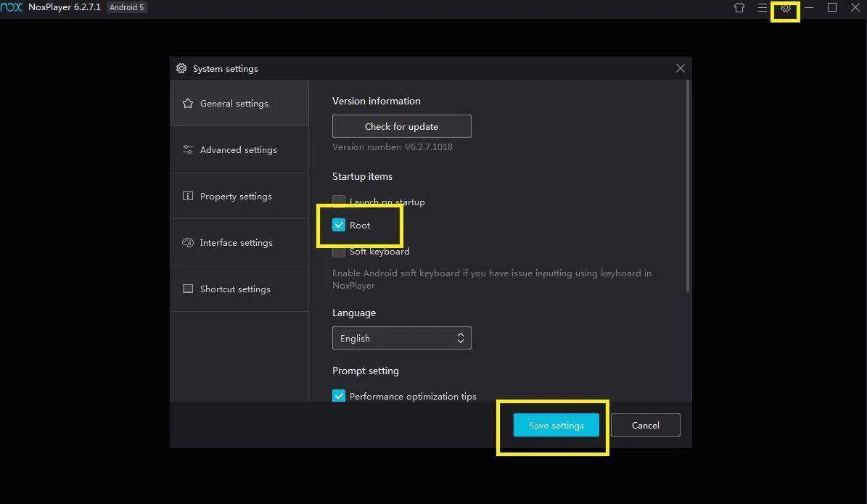Click the Language section heading

[x=354, y=313]
